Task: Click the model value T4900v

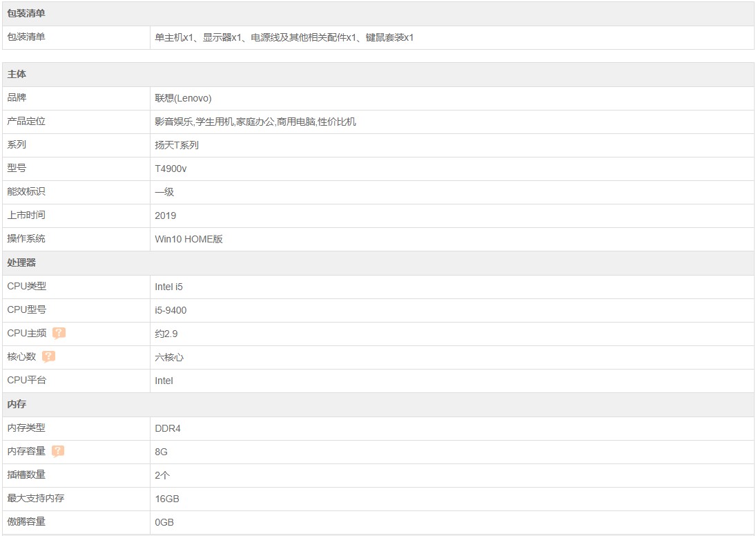Action: coord(171,169)
